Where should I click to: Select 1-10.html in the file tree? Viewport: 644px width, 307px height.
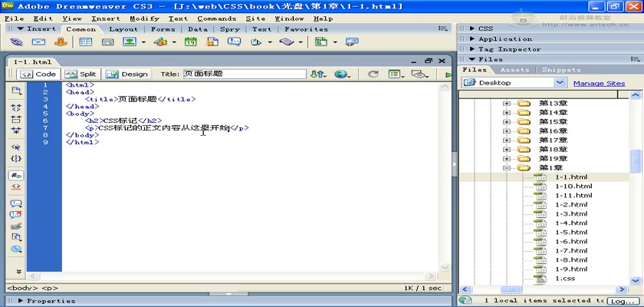click(573, 187)
